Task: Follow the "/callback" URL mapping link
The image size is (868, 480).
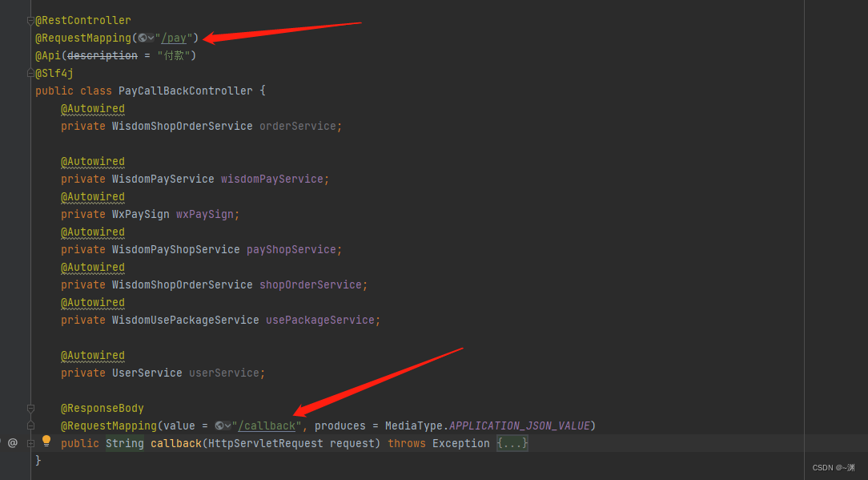Action: [267, 426]
